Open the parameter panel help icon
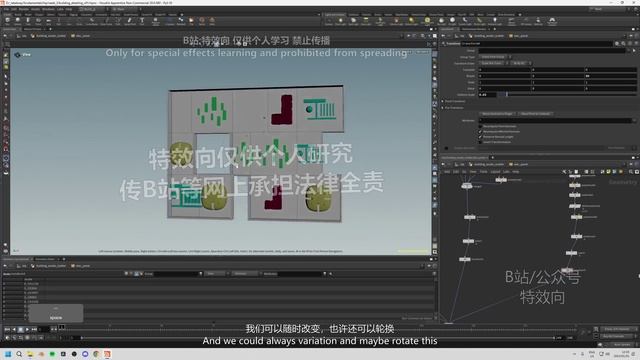The height and width of the screenshot is (360, 640). pyautogui.click(x=636, y=43)
